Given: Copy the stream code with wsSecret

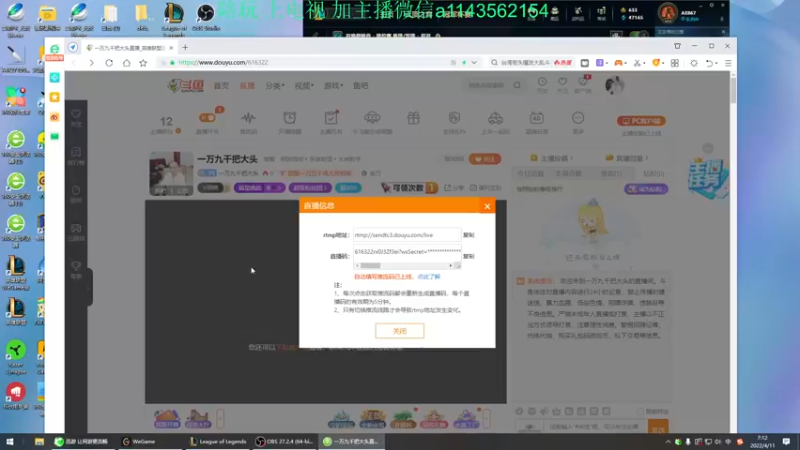Looking at the screenshot, I should (x=468, y=257).
